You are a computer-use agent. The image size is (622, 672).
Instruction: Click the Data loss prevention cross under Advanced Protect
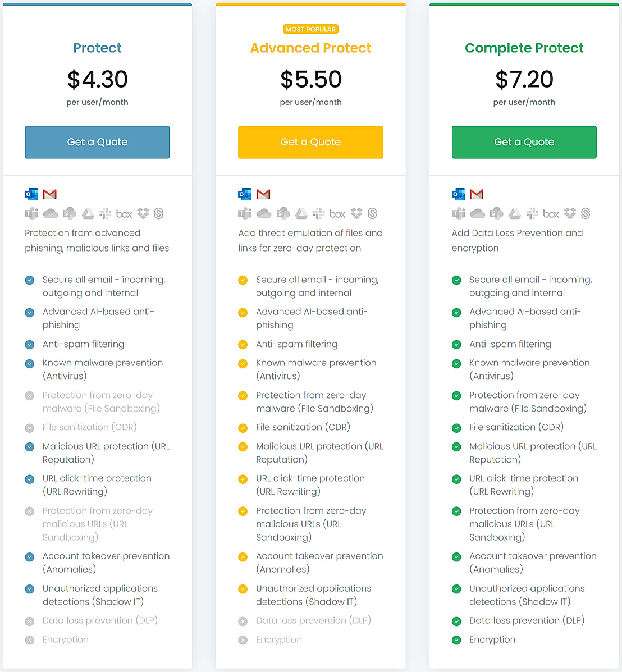(x=243, y=621)
